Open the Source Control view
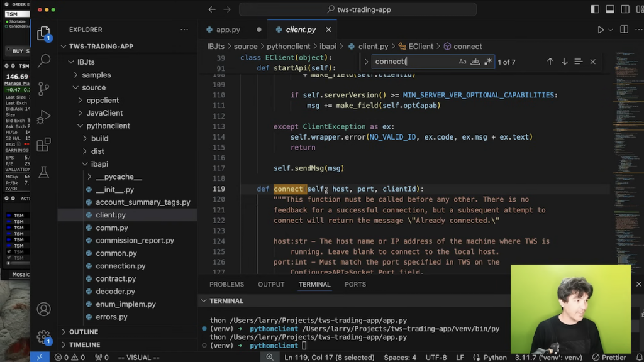This screenshot has height=362, width=644. pos(44,89)
